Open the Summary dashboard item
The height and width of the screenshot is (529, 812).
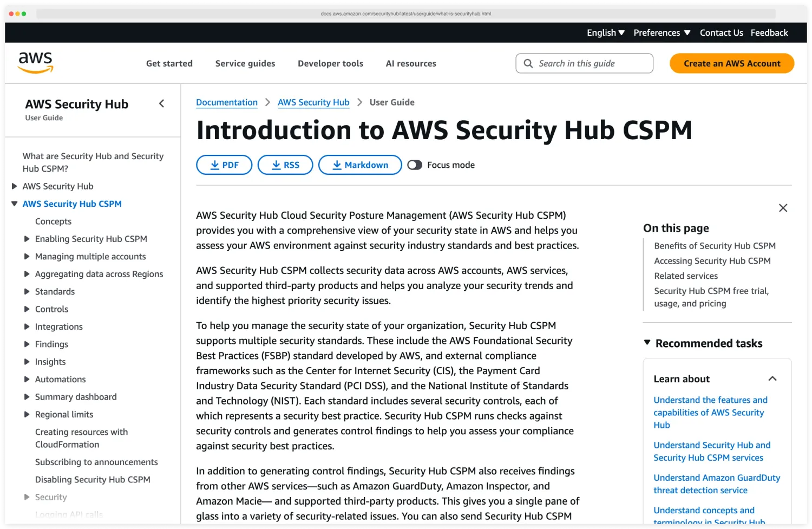point(76,397)
